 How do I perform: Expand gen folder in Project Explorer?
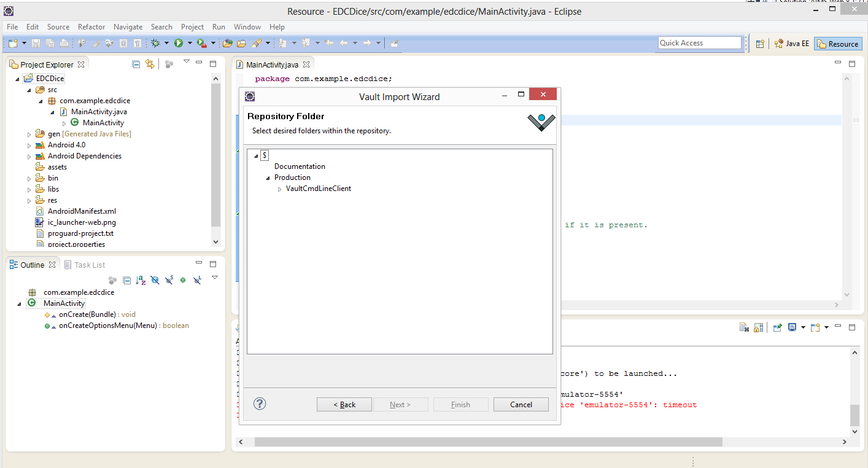point(29,134)
